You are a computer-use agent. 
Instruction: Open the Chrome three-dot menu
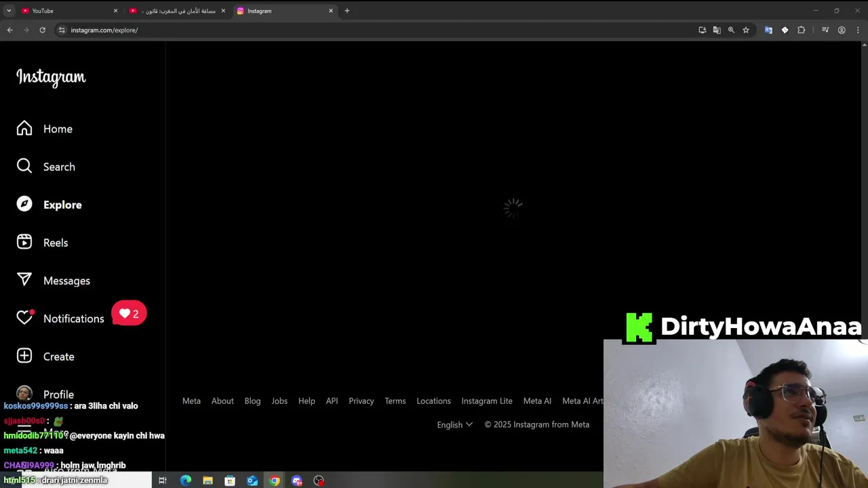[x=858, y=30]
